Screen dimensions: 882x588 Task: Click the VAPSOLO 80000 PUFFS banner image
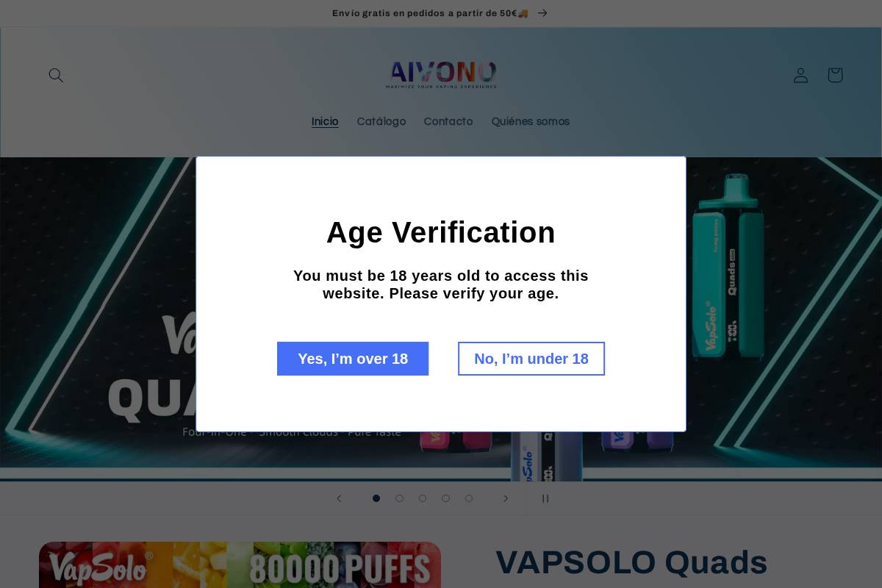pyautogui.click(x=240, y=564)
